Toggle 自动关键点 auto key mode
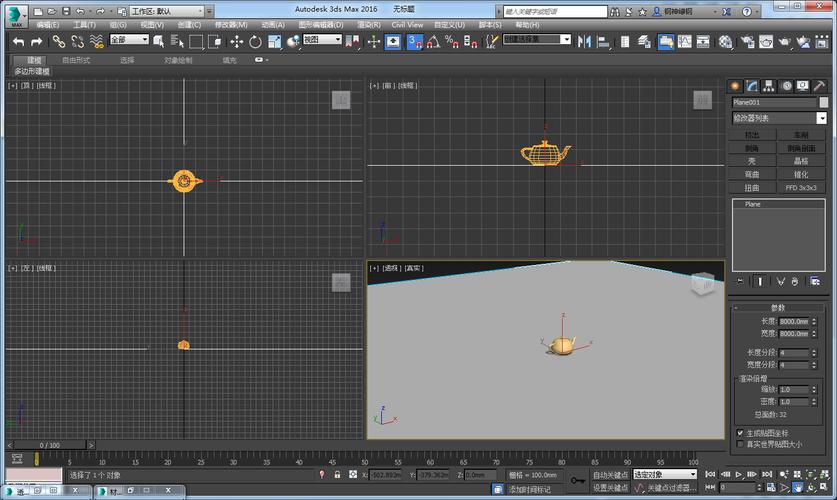 point(610,474)
